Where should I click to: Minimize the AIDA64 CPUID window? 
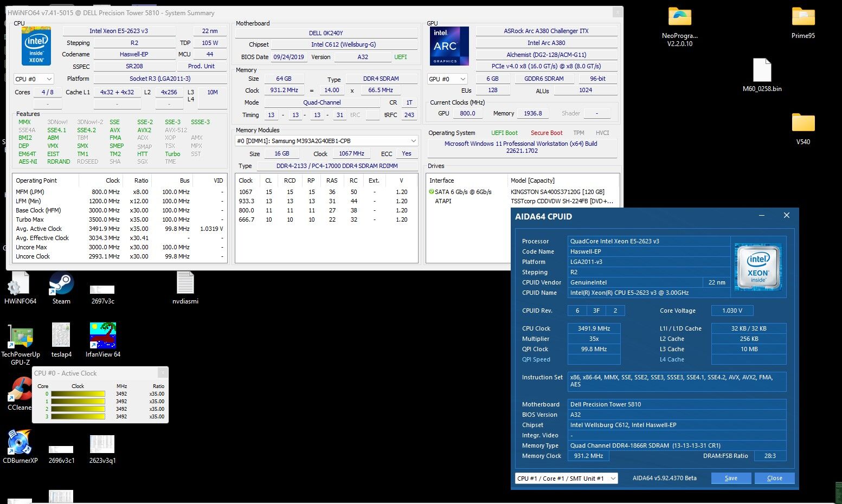762,216
